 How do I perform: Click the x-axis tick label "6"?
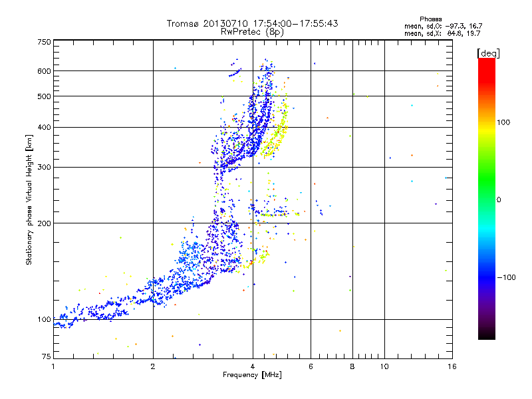[311, 366]
